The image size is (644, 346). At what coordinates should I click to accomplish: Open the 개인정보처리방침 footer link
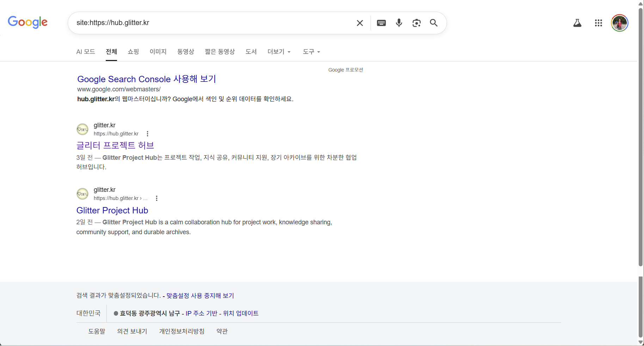(x=182, y=331)
